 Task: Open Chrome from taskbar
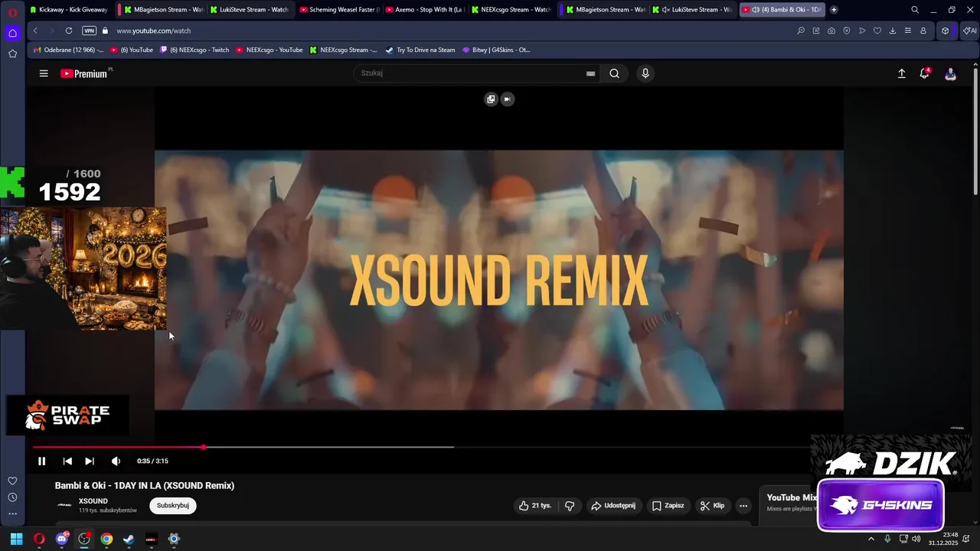point(106,539)
